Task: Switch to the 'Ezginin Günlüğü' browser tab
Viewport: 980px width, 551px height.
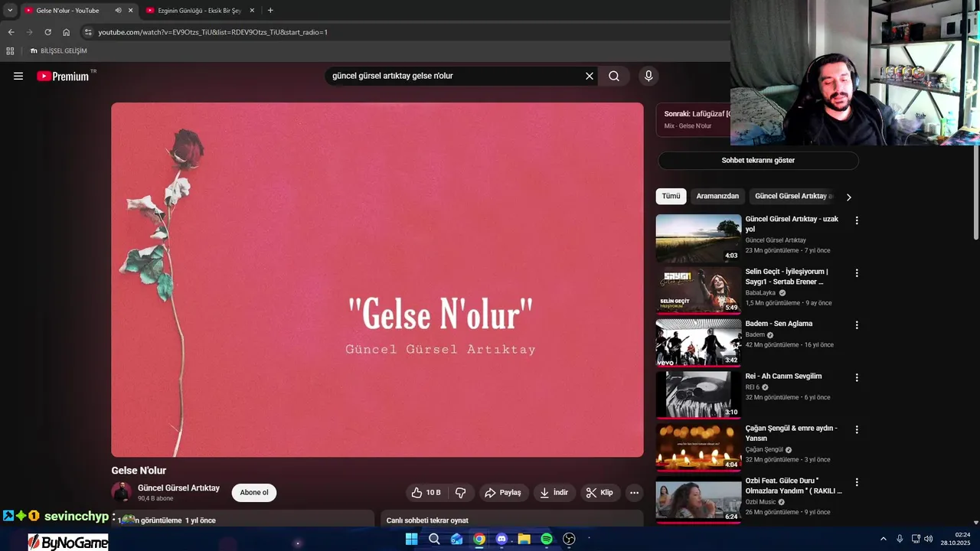Action: [x=199, y=11]
